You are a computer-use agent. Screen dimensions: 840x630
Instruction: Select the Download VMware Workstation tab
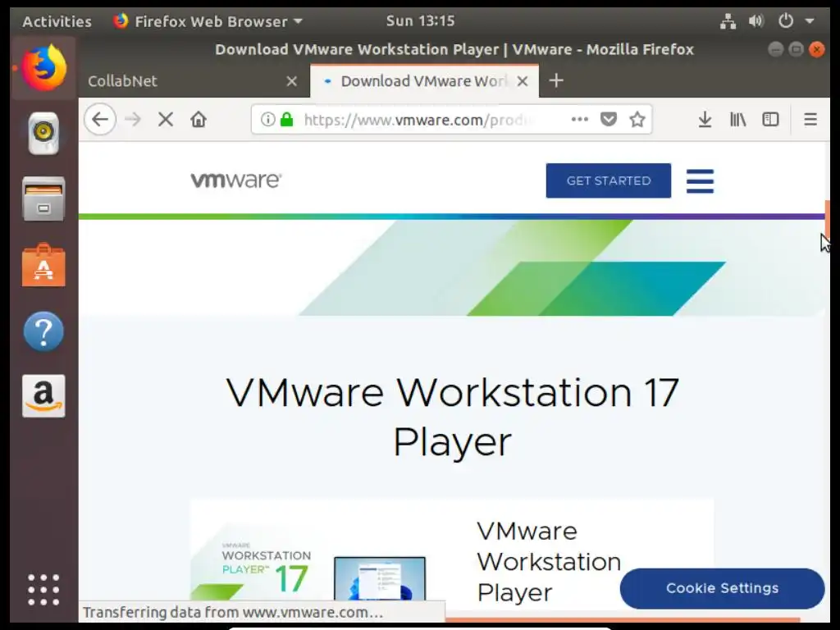click(x=424, y=81)
